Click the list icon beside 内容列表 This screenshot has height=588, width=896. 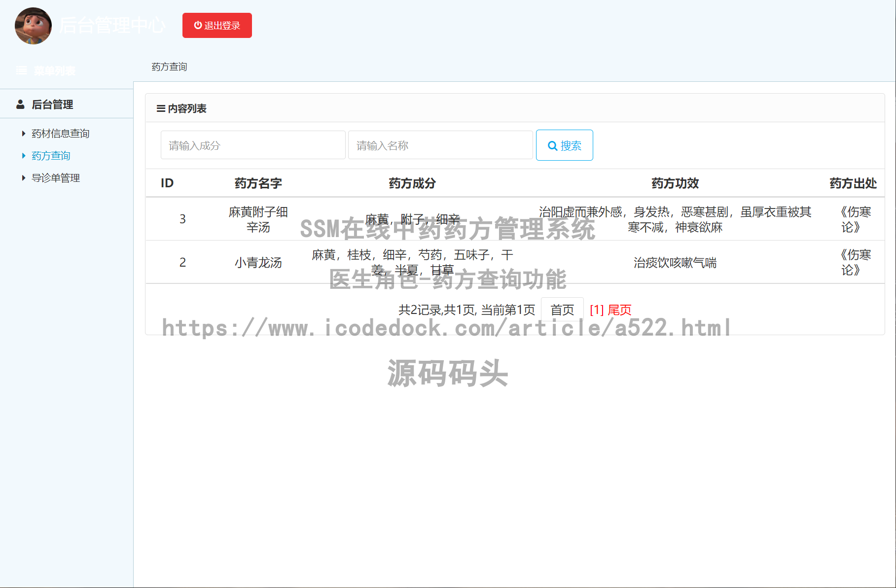[160, 108]
